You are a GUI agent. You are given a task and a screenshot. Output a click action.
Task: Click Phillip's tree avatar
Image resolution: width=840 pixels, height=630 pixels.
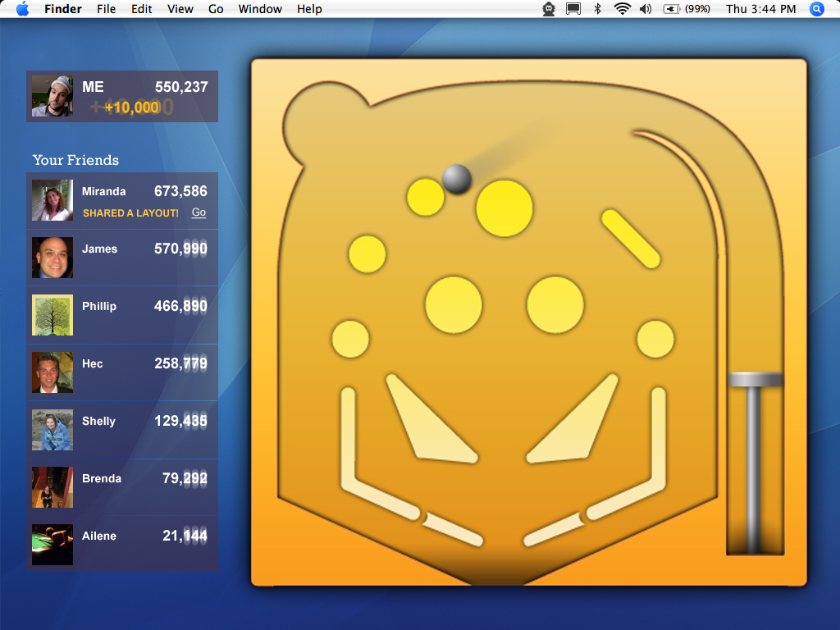(52, 315)
